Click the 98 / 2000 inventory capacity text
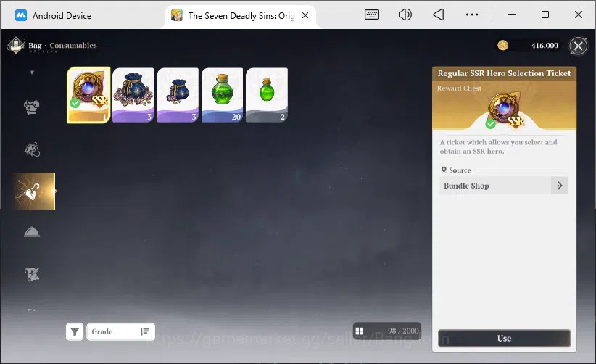Screen dimensions: 596x364 click(x=403, y=331)
